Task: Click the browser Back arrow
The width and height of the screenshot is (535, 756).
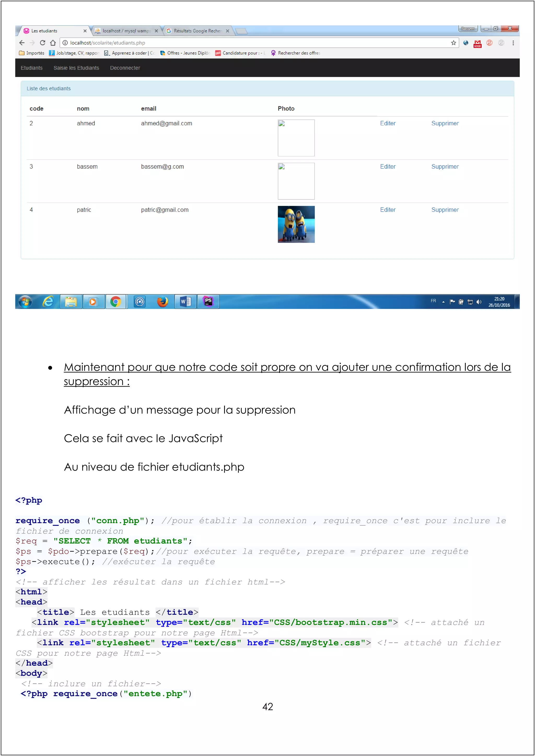Action: (22, 43)
